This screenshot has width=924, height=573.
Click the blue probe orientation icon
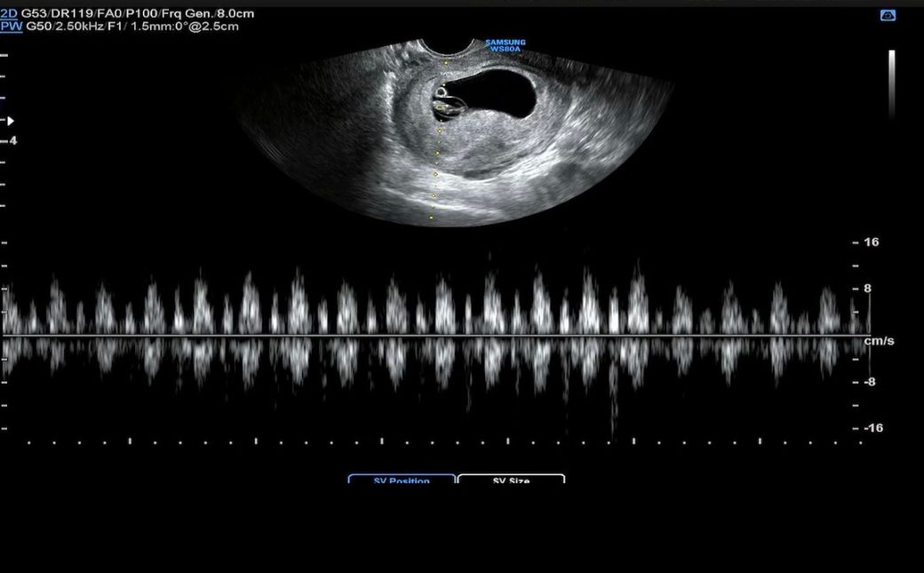(888, 15)
